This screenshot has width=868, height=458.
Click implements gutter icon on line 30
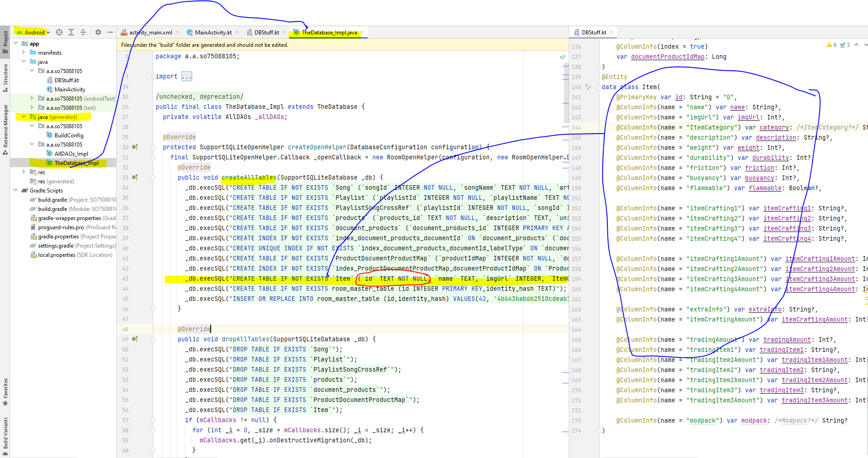tap(135, 147)
